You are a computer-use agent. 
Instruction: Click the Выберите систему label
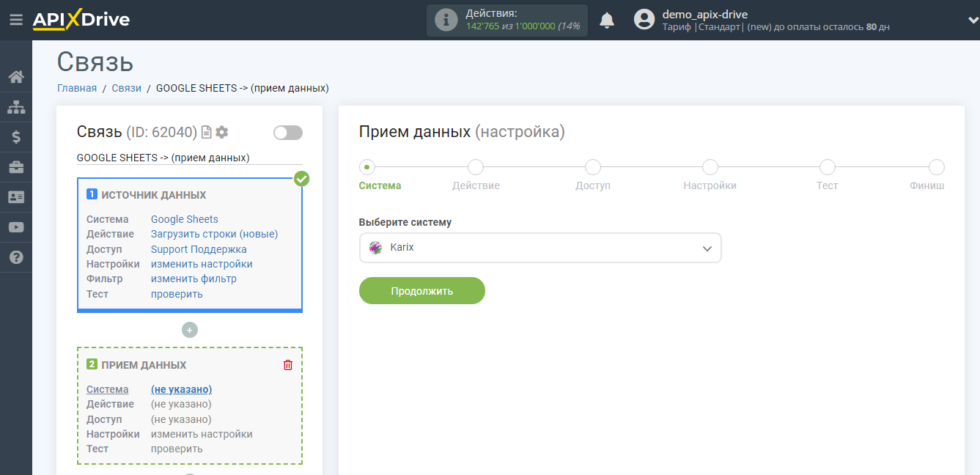[x=405, y=222]
